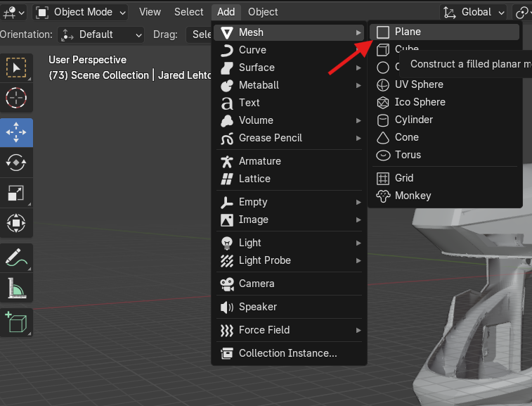Expand the Grease Pencil submenu

point(289,139)
